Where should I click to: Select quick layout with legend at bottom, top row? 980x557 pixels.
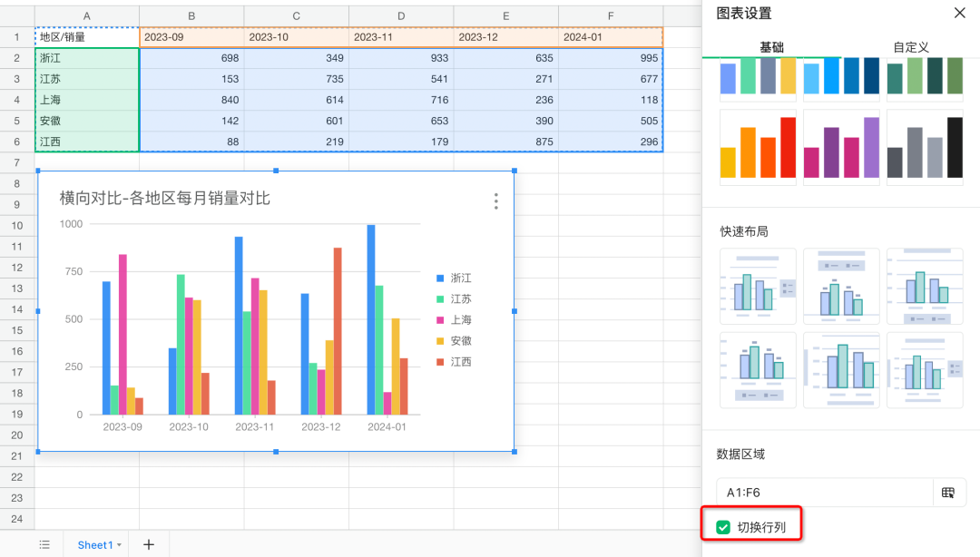pos(925,287)
